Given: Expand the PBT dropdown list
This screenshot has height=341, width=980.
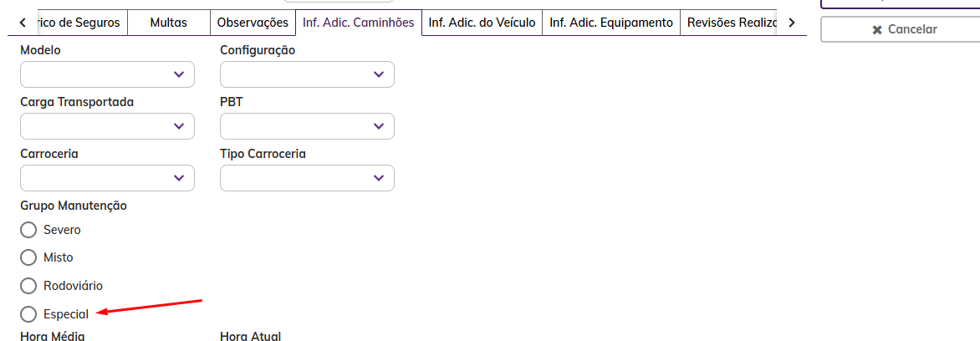Looking at the screenshot, I should pyautogui.click(x=307, y=126).
